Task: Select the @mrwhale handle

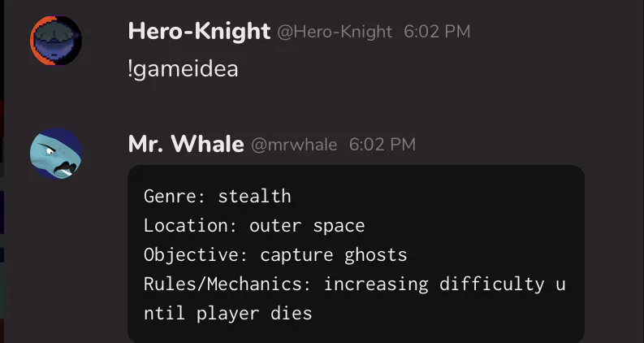Action: (294, 145)
